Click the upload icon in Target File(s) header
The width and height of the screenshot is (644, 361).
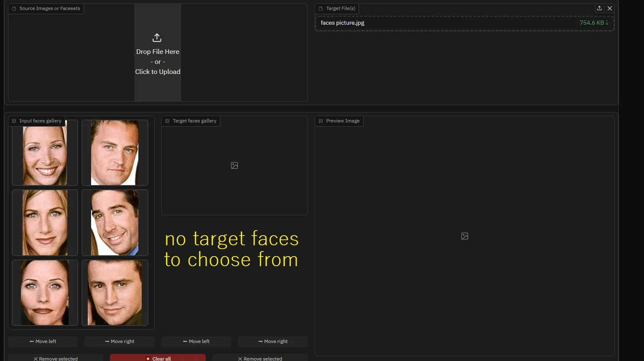(599, 8)
